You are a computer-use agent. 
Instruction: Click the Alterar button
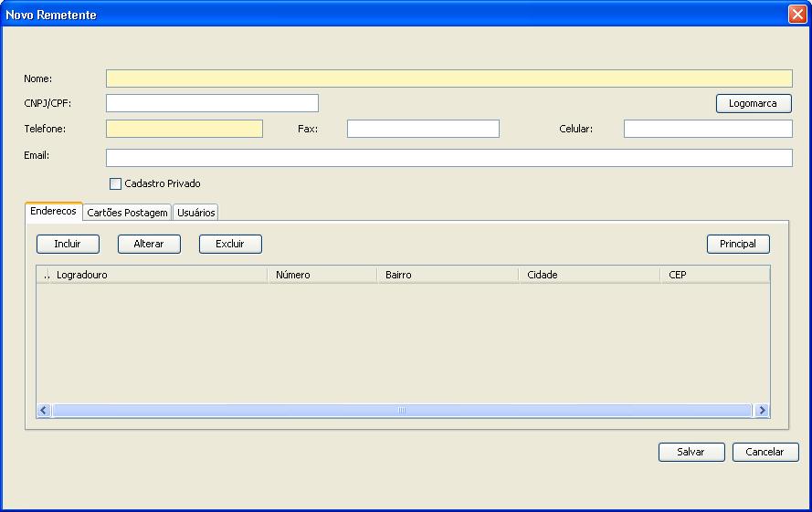click(x=149, y=244)
